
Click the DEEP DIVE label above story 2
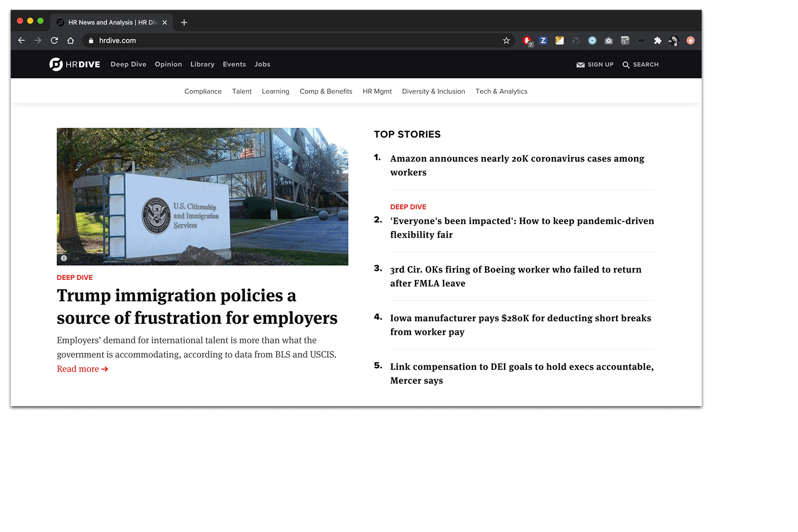point(408,207)
